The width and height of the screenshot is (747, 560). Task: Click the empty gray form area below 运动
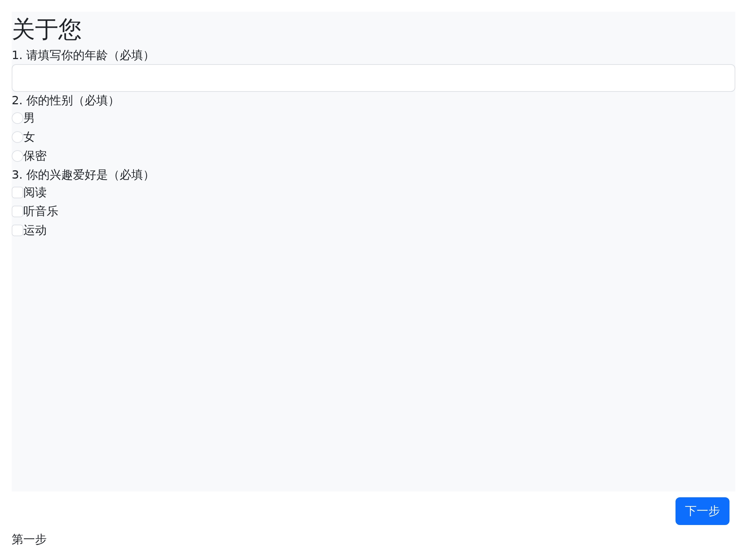pyautogui.click(x=373, y=365)
